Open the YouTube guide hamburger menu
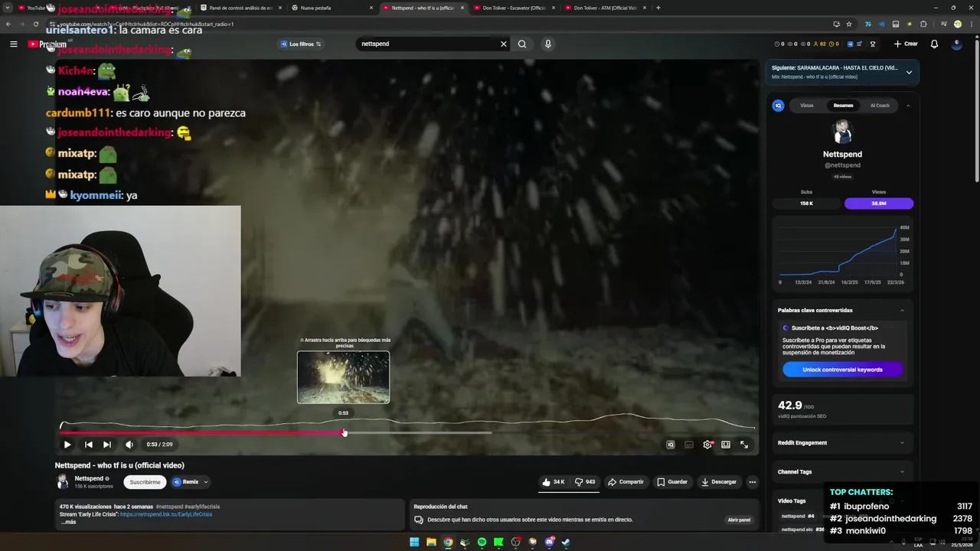Screen dimensions: 980x551 pyautogui.click(x=13, y=44)
